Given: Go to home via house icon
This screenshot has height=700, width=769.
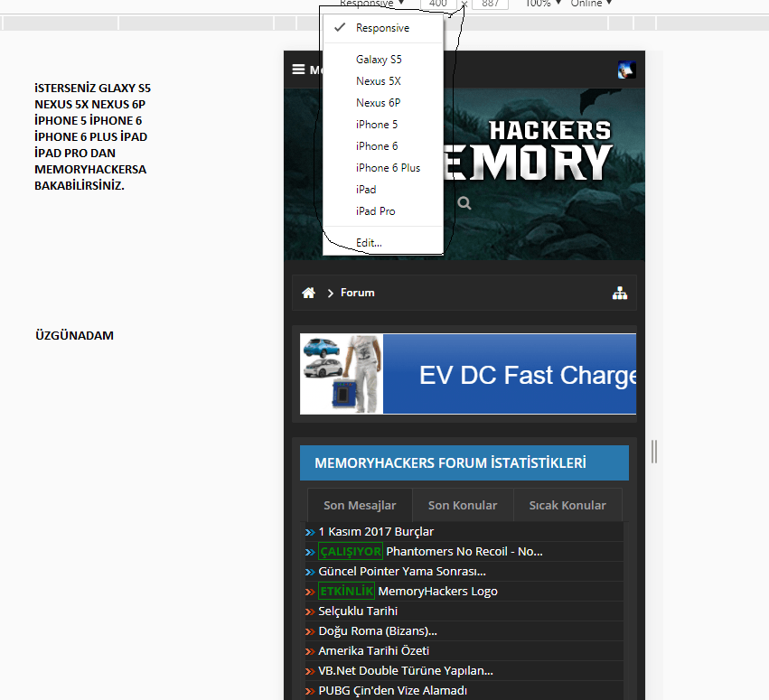Looking at the screenshot, I should click(308, 293).
